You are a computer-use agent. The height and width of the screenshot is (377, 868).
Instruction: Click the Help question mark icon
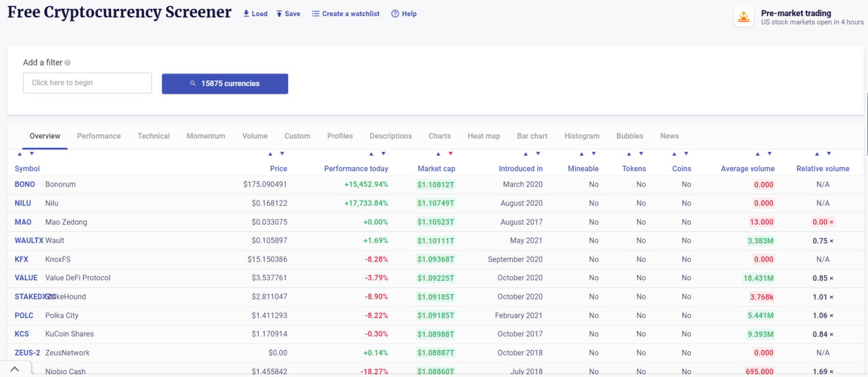tap(395, 13)
